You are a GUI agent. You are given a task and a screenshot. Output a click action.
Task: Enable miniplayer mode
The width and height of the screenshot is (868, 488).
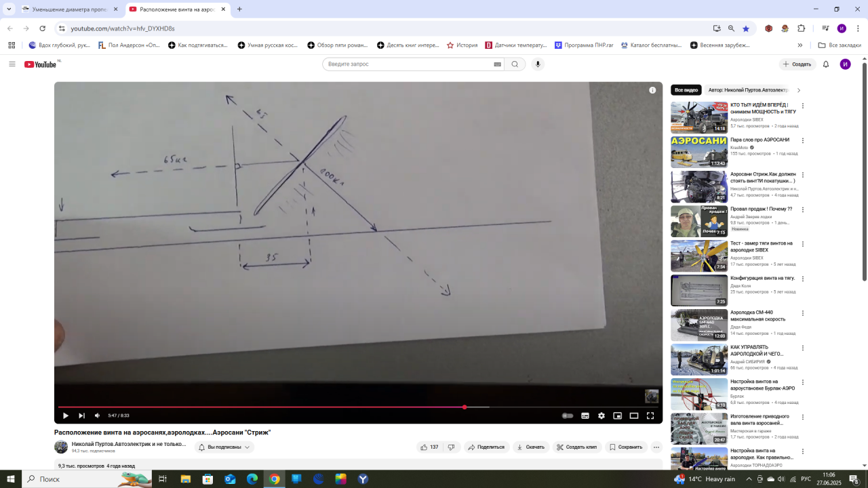pyautogui.click(x=618, y=415)
